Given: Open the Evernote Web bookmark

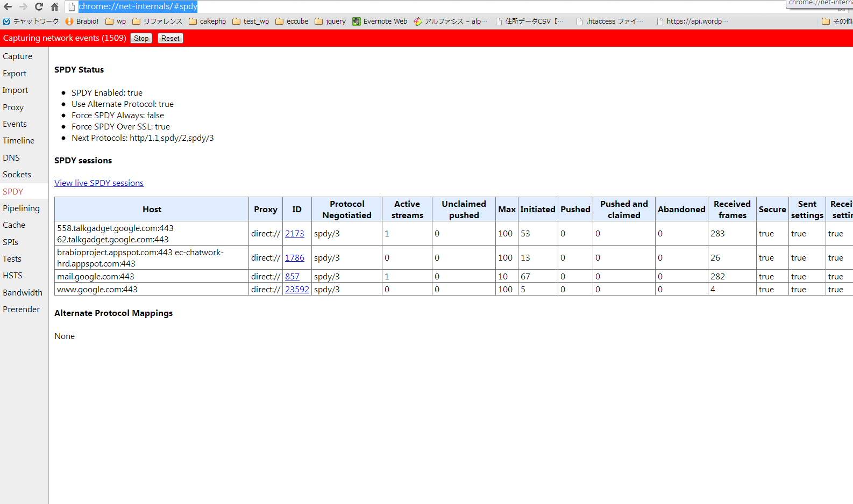Looking at the screenshot, I should tap(380, 21).
